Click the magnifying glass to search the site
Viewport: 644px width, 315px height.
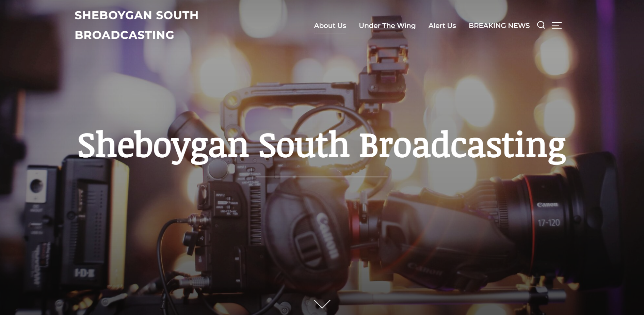click(541, 25)
